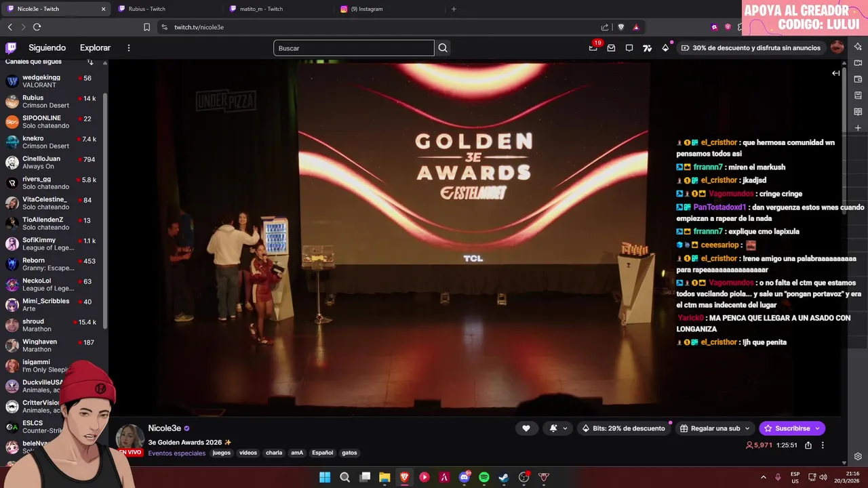The height and width of the screenshot is (488, 868).
Task: Show hidden system tray icons
Action: point(763,477)
